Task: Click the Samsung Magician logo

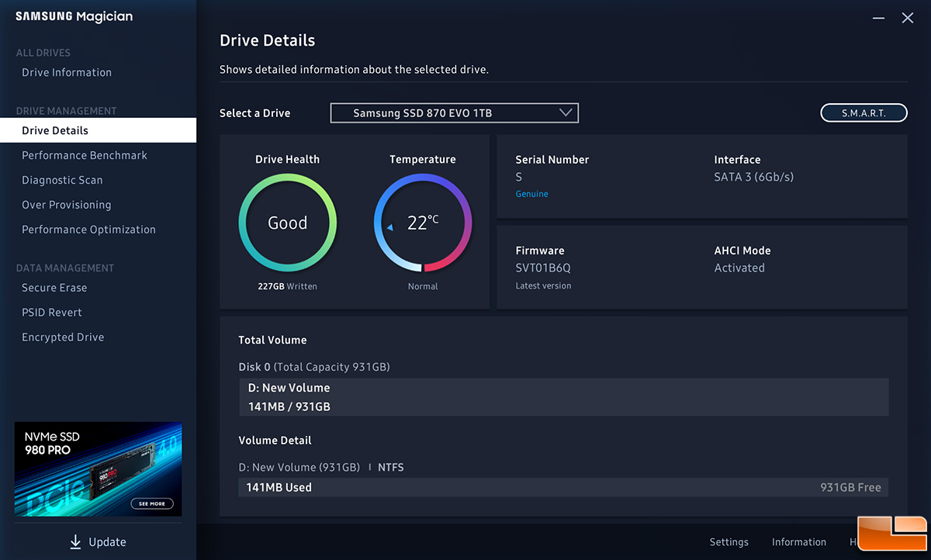Action: [74, 17]
